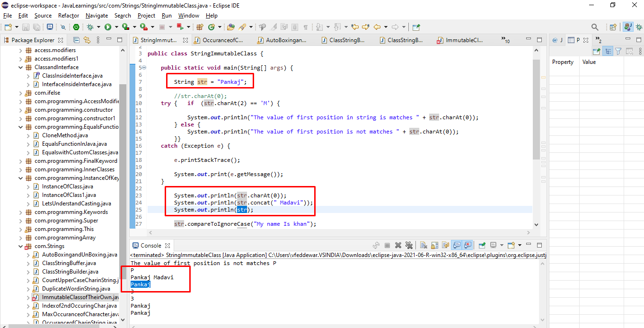Show hidden views list (»2) in right panel
This screenshot has width=644, height=328.
coord(598,40)
